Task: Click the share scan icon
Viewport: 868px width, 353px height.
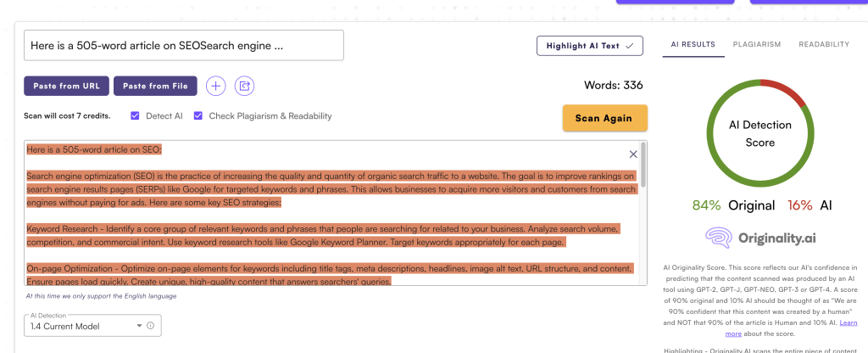Action: pos(245,86)
